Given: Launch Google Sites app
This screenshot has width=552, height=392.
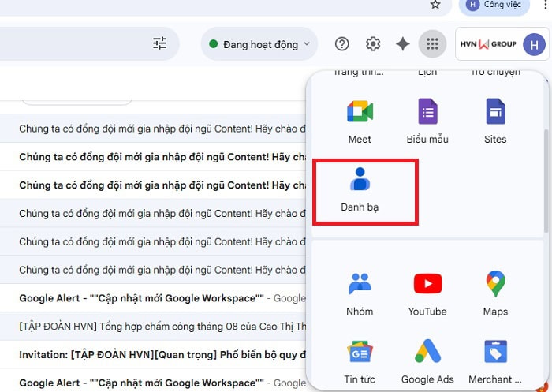Looking at the screenshot, I should [x=495, y=120].
